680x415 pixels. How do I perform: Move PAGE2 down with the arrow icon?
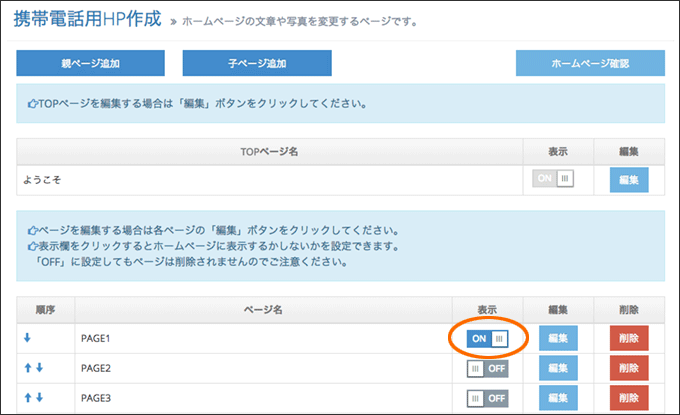point(39,368)
